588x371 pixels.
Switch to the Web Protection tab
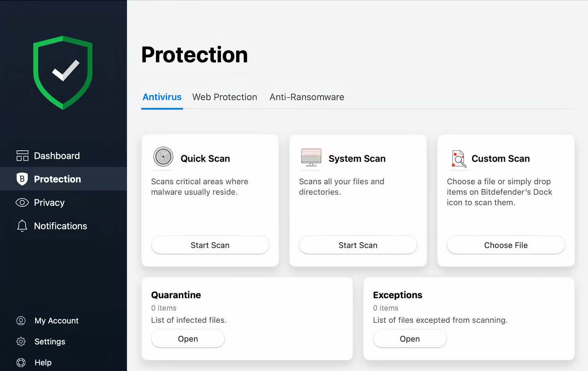coord(224,97)
